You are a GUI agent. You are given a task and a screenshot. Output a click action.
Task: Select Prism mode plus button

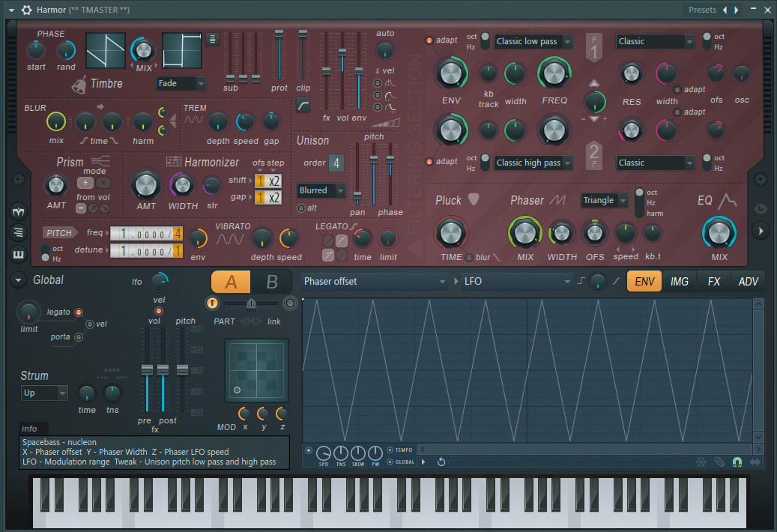coord(85,183)
